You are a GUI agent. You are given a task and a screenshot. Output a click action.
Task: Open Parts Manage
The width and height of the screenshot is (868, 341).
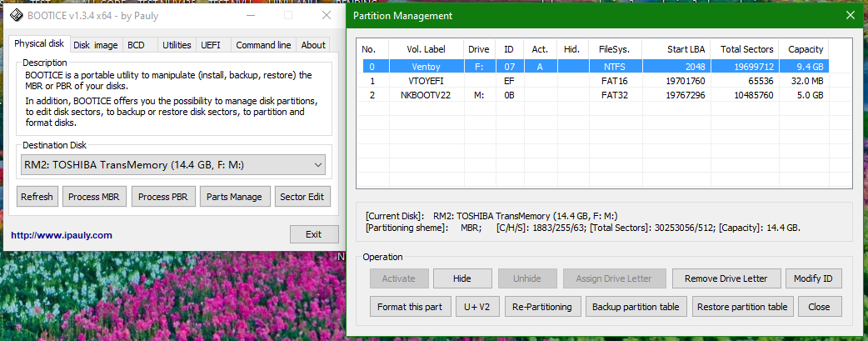pos(234,197)
